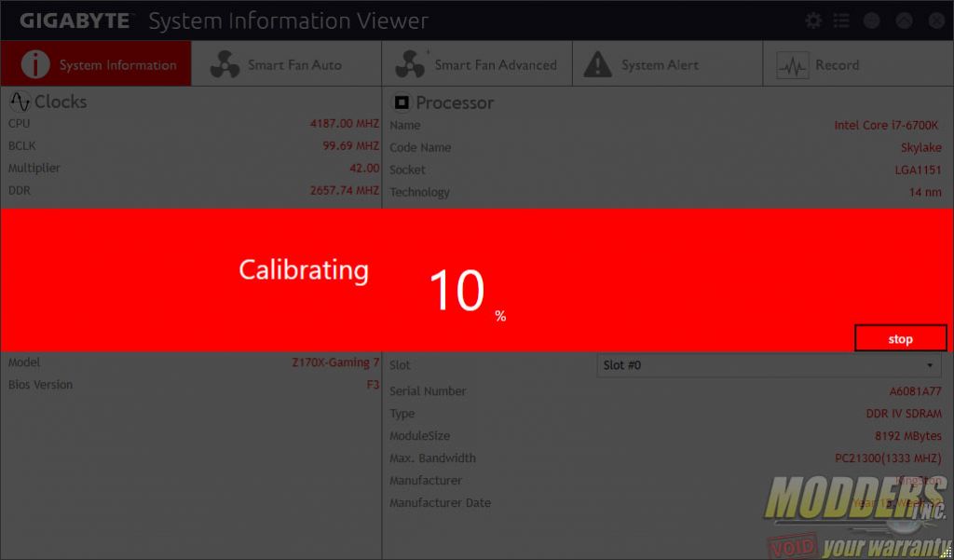Viewport: 954px width, 560px height.
Task: Open the Record tab
Action: pos(858,64)
